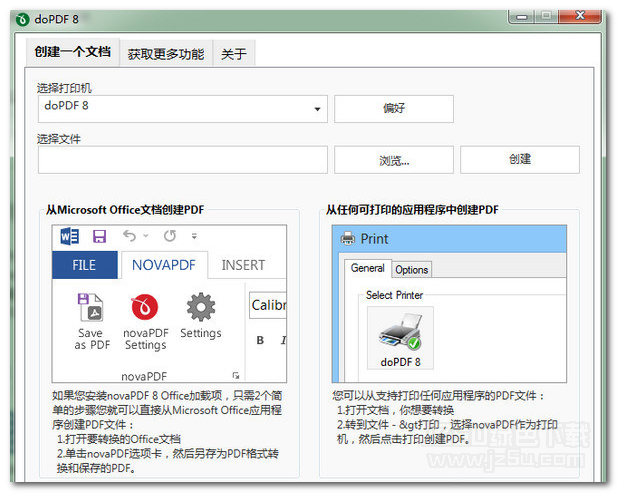Click the Select Printer label
617x493 pixels.
pyautogui.click(x=394, y=295)
